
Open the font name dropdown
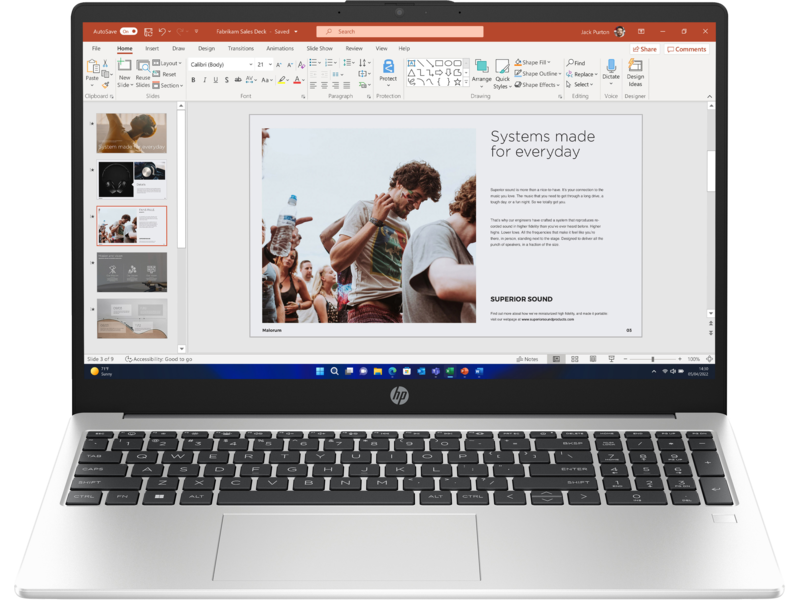pos(250,64)
